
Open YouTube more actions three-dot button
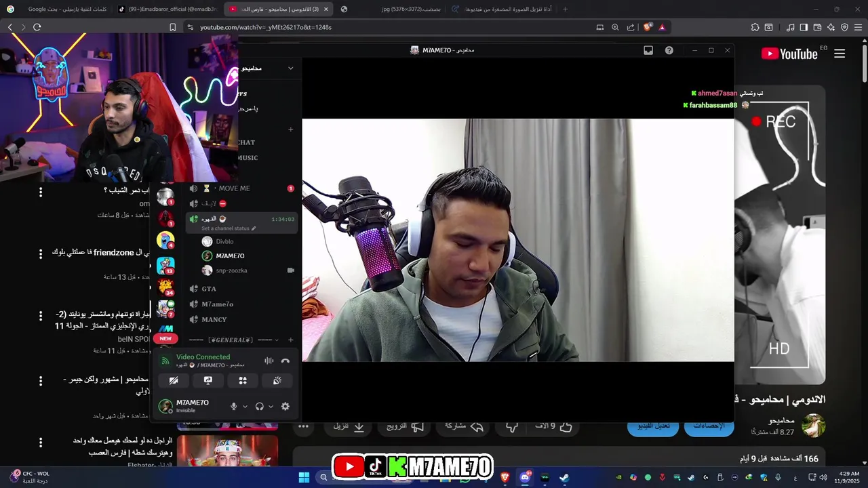303,426
